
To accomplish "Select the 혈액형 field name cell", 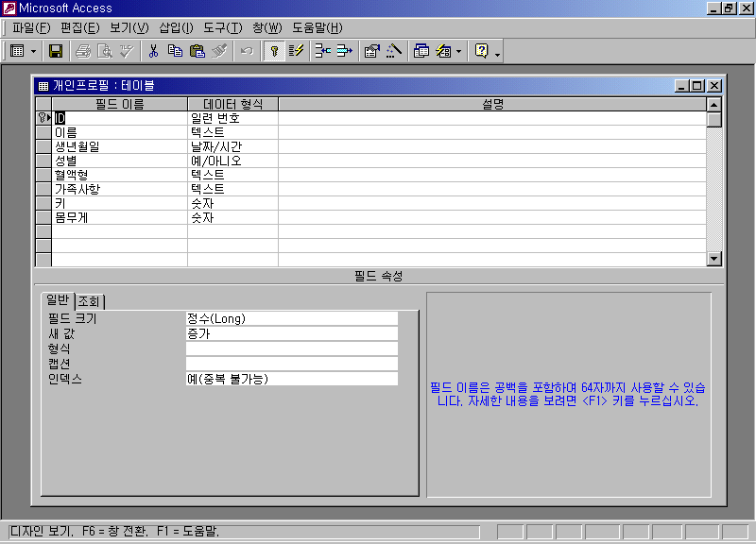I will (x=120, y=175).
